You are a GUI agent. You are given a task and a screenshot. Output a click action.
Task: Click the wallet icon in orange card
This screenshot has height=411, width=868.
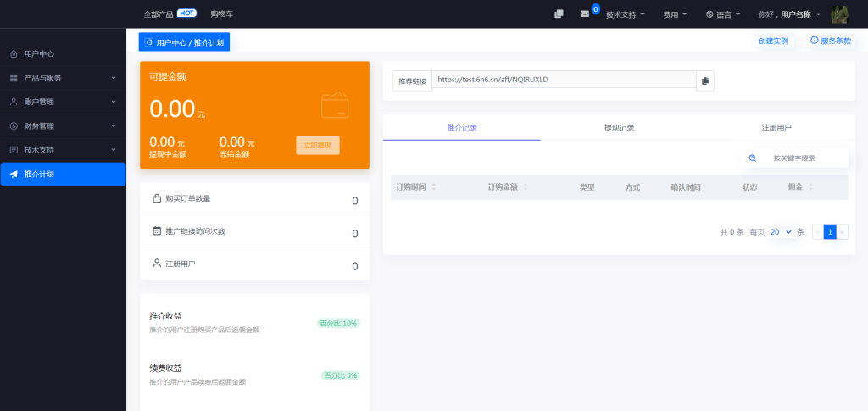click(x=335, y=104)
